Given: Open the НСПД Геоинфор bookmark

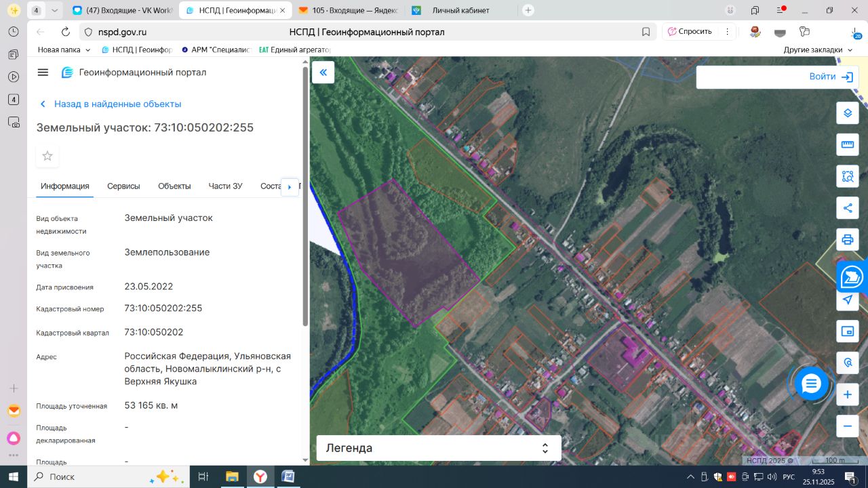Looking at the screenshot, I should (x=137, y=49).
